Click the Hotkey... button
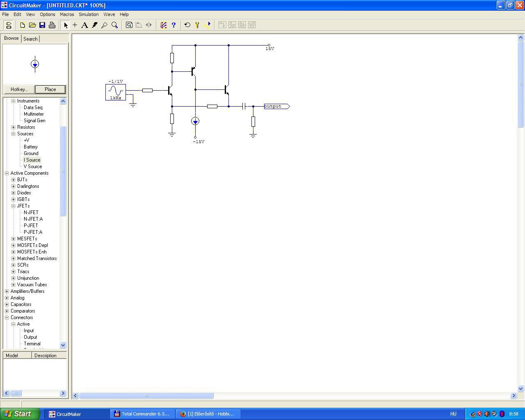Screen dimensions: 525x420 [19, 89]
